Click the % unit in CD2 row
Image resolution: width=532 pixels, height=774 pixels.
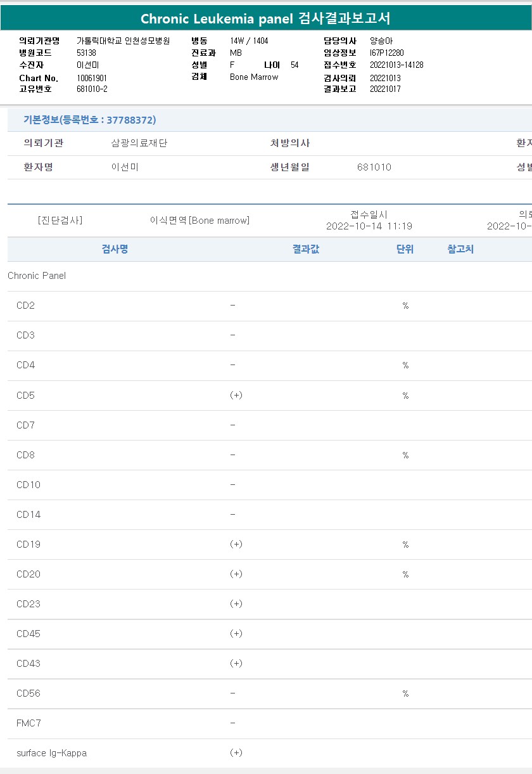click(x=405, y=306)
